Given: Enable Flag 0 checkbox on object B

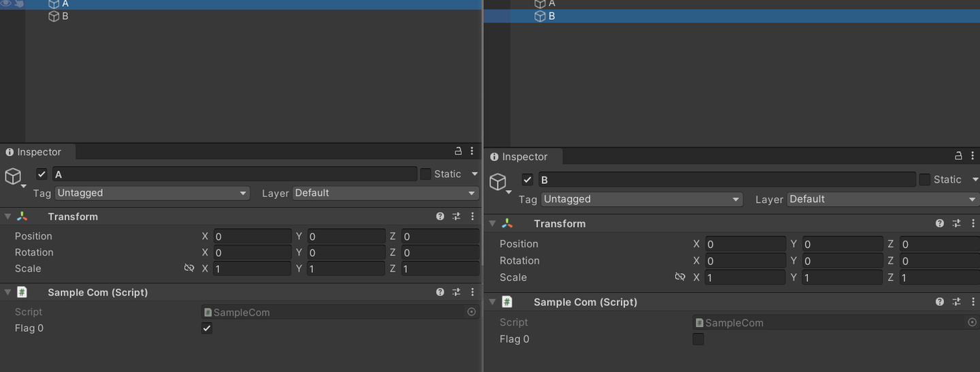Looking at the screenshot, I should (x=698, y=339).
